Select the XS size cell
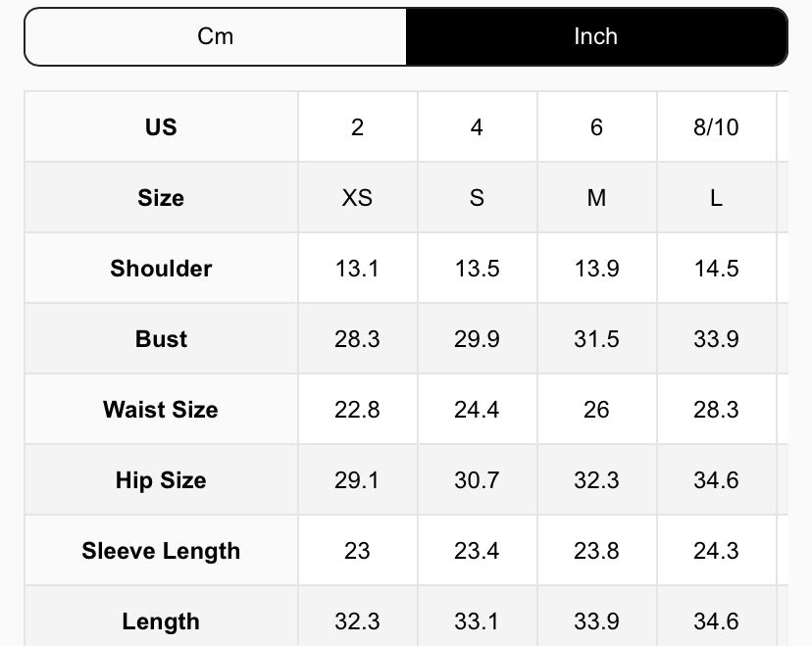The height and width of the screenshot is (646, 812). click(357, 198)
